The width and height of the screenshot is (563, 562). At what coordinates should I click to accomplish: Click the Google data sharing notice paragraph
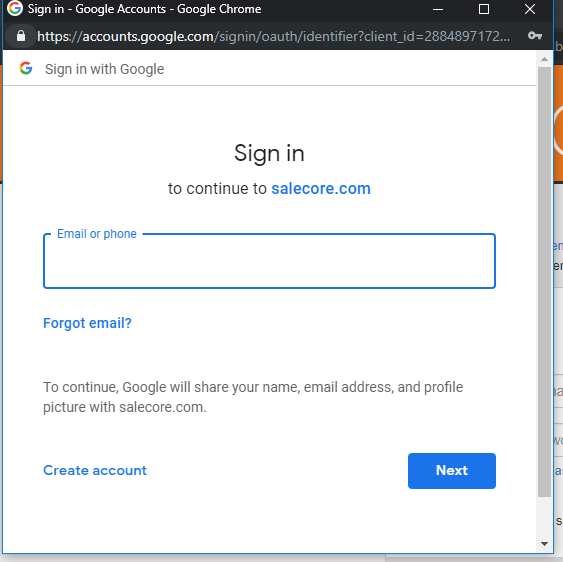(253, 397)
